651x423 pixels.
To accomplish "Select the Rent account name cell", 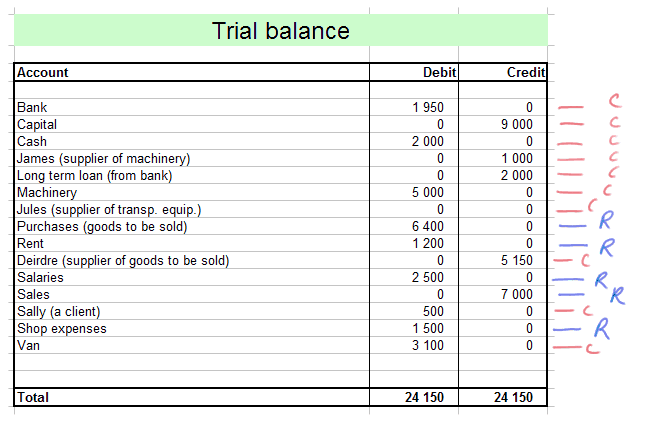I will (192, 243).
